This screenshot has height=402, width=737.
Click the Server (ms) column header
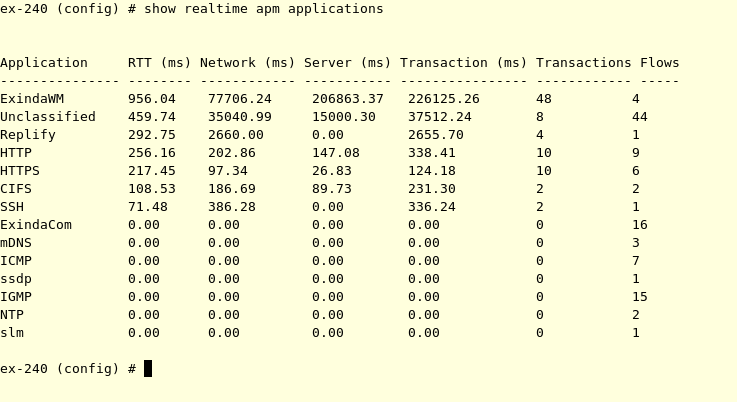point(347,63)
